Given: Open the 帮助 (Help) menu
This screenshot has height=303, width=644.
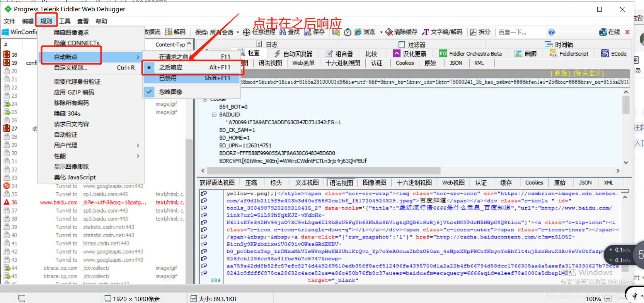Looking at the screenshot, I should (101, 21).
